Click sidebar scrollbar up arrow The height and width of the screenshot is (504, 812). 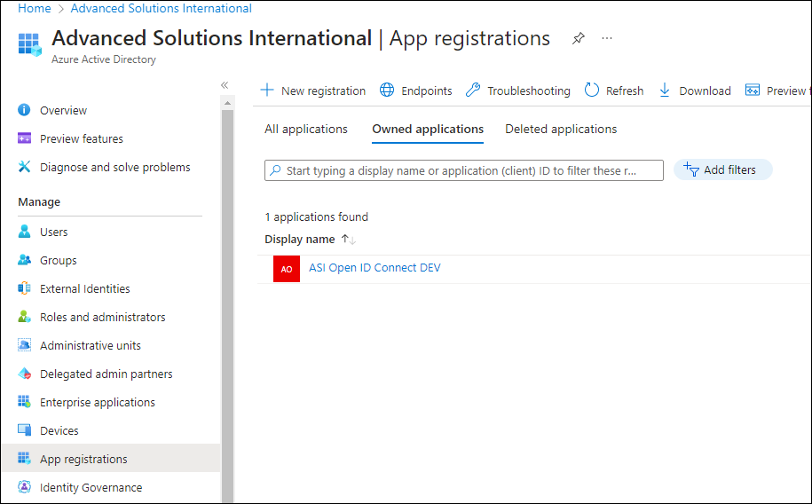click(x=227, y=103)
